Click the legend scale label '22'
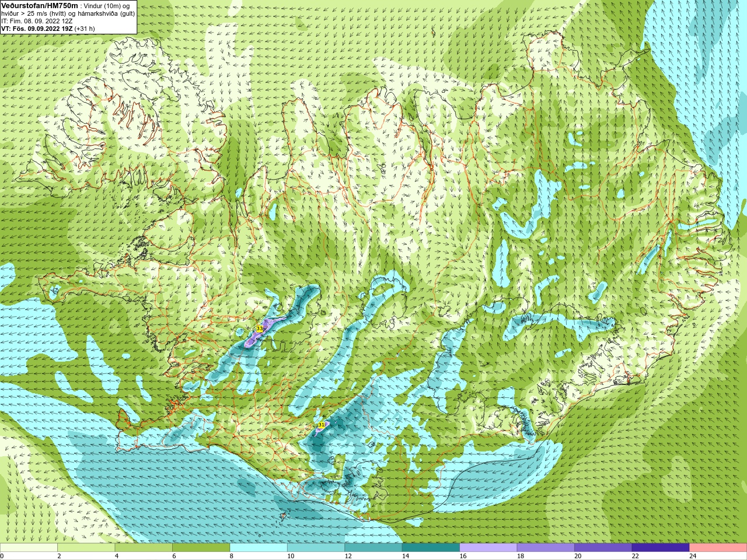Image resolution: width=747 pixels, height=560 pixels. pos(636,556)
